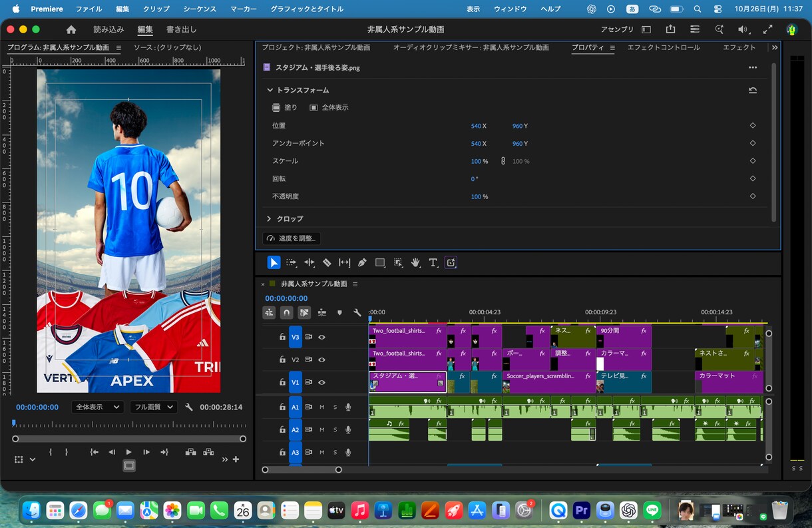This screenshot has width=812, height=528.
Task: Open the 全体表示 zoom level dropdown
Action: (x=97, y=407)
